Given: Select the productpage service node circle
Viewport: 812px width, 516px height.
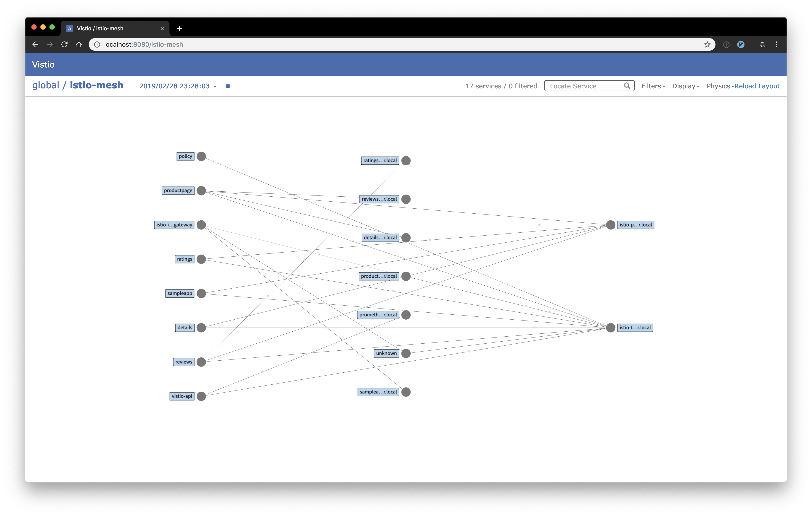Looking at the screenshot, I should [201, 191].
